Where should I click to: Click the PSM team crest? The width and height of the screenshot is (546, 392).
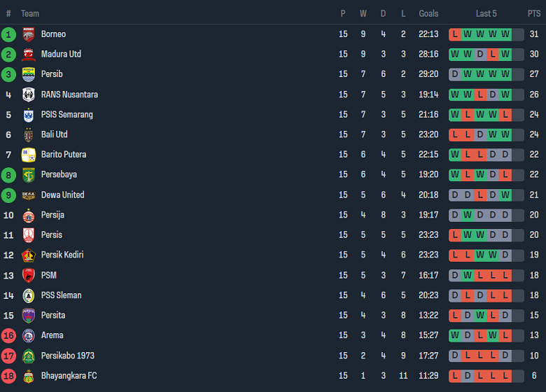(29, 275)
